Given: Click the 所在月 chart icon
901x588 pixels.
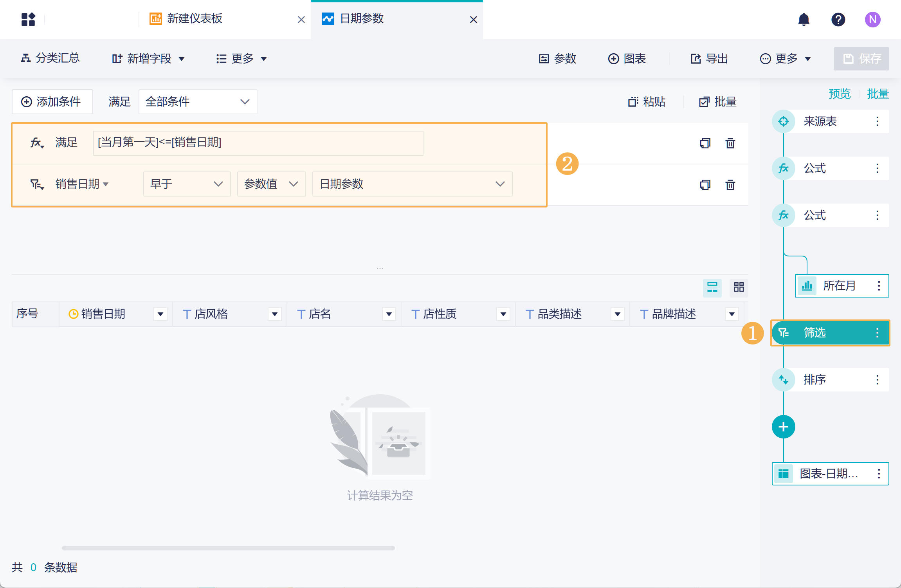Looking at the screenshot, I should click(807, 286).
